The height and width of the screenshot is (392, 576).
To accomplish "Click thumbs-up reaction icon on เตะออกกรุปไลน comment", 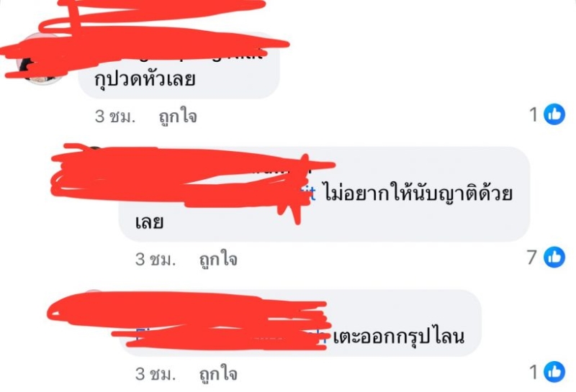I will click(554, 372).
